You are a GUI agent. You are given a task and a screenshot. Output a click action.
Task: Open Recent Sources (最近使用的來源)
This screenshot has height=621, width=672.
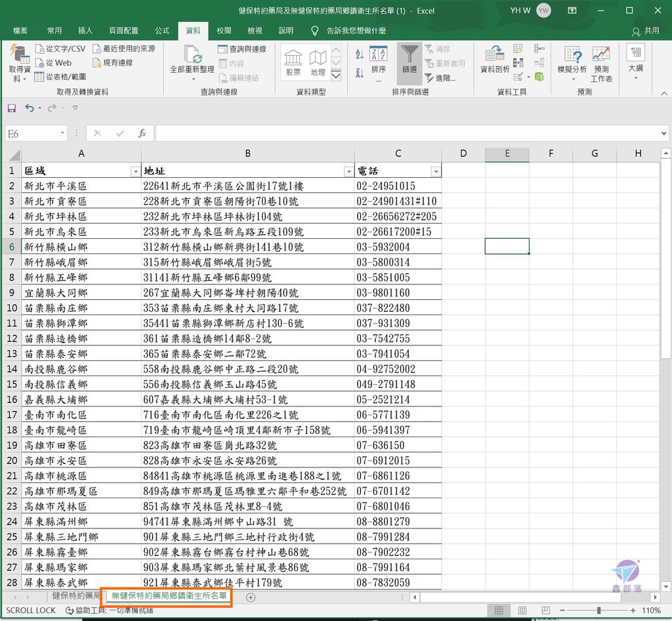click(x=124, y=49)
